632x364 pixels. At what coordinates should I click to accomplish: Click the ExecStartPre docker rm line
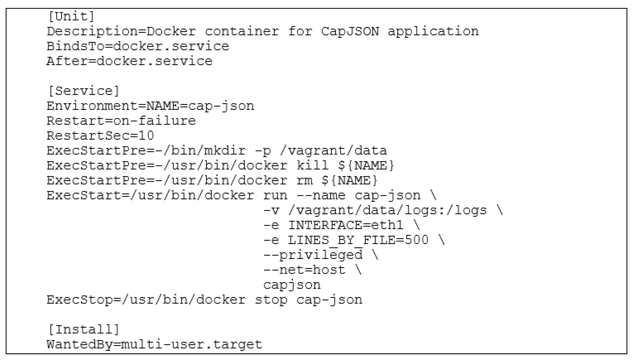212,181
